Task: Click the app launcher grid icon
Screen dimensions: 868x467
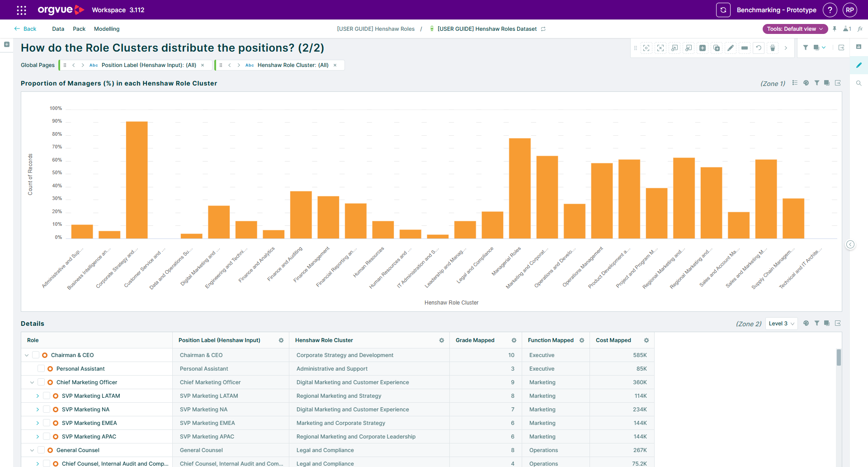Action: click(x=21, y=10)
